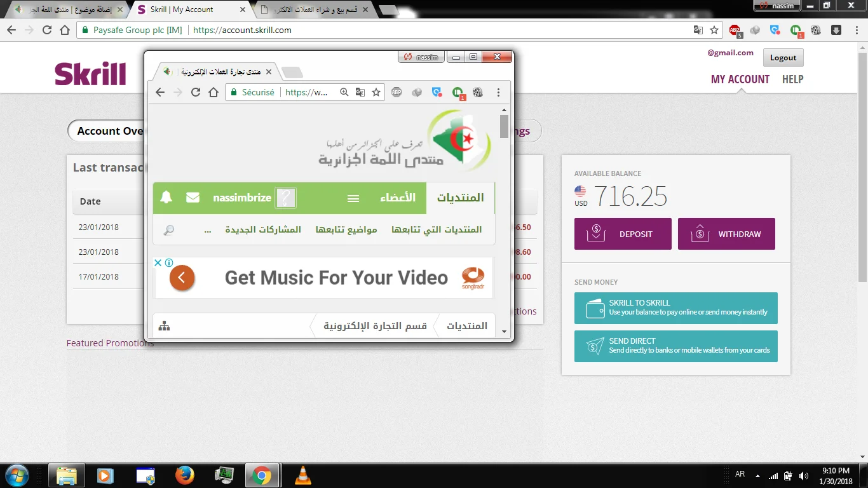Image resolution: width=868 pixels, height=488 pixels.
Task: Click the Logout button
Action: (783, 58)
